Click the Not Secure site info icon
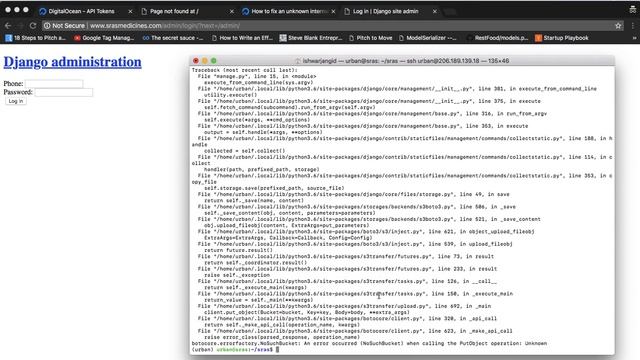Screen dimensions: 640x360 [47, 26]
